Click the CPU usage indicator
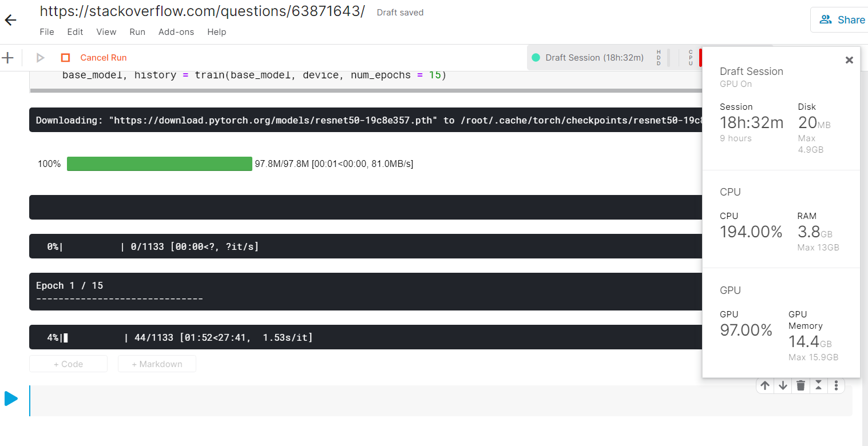This screenshot has height=446, width=868. pos(691,58)
